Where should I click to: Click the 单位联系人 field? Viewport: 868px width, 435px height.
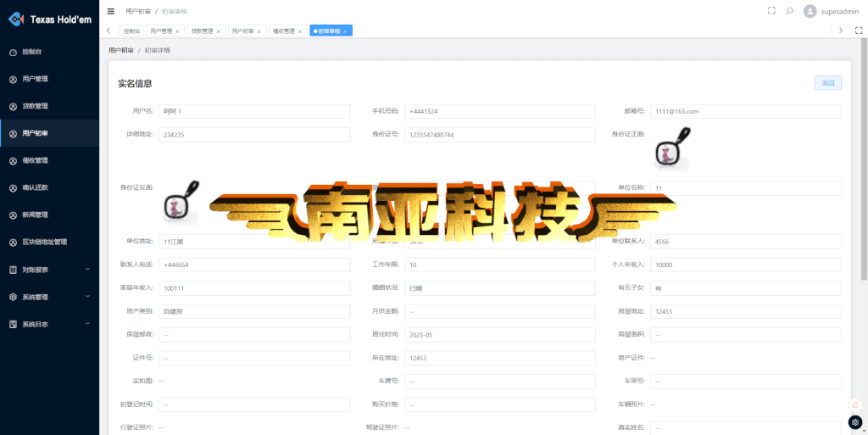pyautogui.click(x=746, y=242)
